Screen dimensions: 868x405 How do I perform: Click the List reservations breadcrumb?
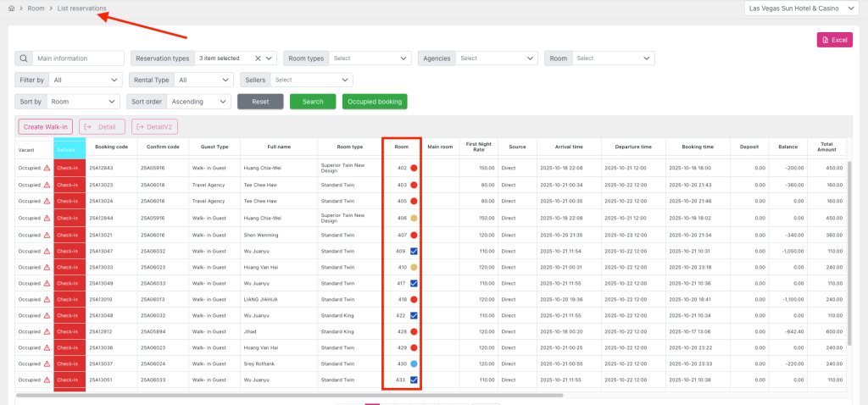(82, 8)
